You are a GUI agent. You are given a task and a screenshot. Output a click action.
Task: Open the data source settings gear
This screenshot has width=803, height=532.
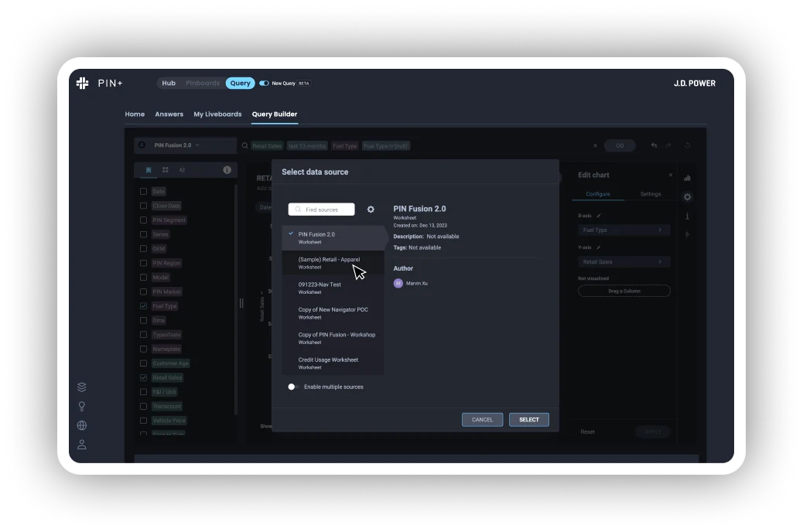[371, 210]
